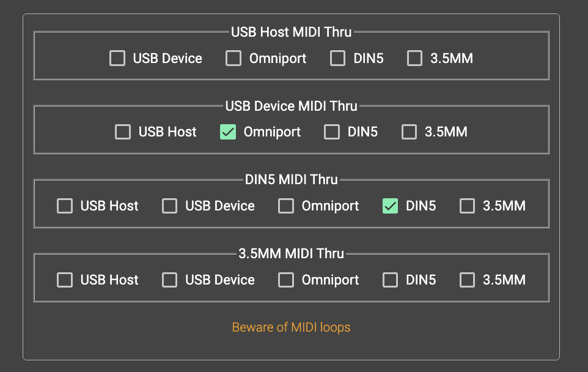This screenshot has height=372, width=588.
Task: Toggle Omniport in DIN5 MIDI Thru
Action: tap(286, 206)
